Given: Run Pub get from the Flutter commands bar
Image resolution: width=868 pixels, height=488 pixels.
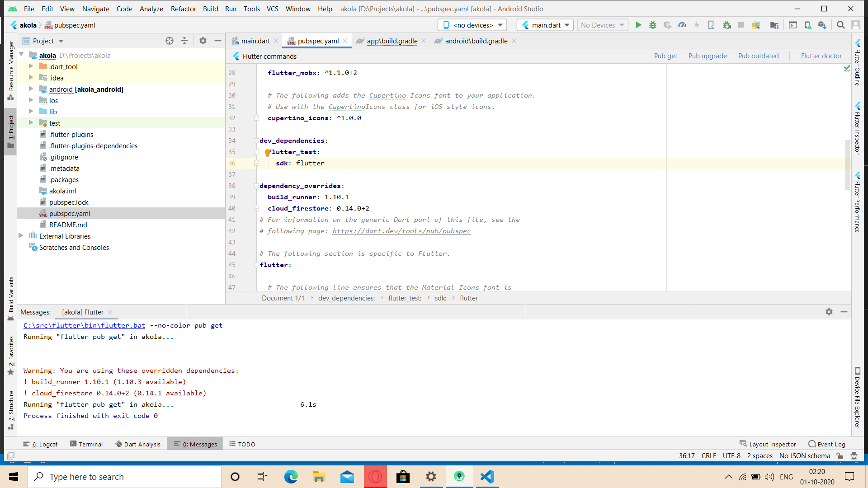Looking at the screenshot, I should [665, 56].
